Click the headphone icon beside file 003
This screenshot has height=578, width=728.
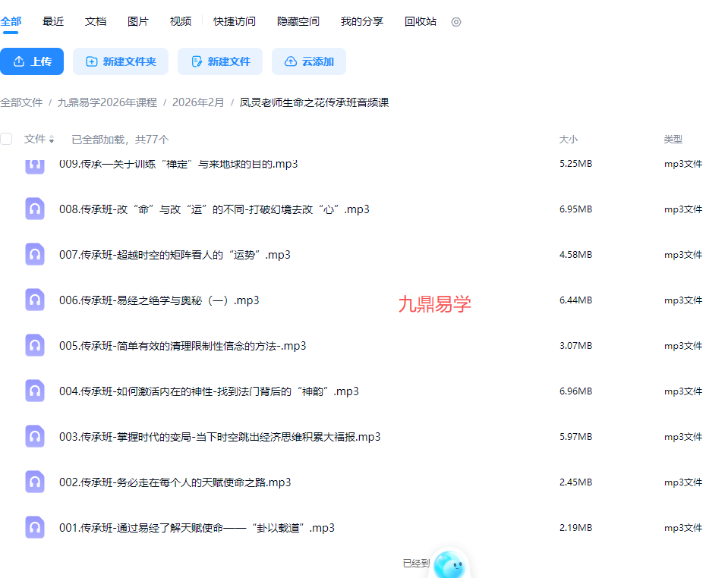click(x=34, y=437)
